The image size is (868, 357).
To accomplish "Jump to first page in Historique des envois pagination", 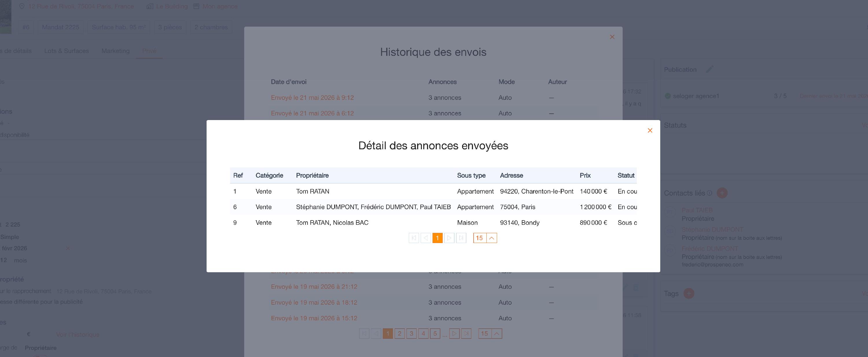I will (x=364, y=334).
